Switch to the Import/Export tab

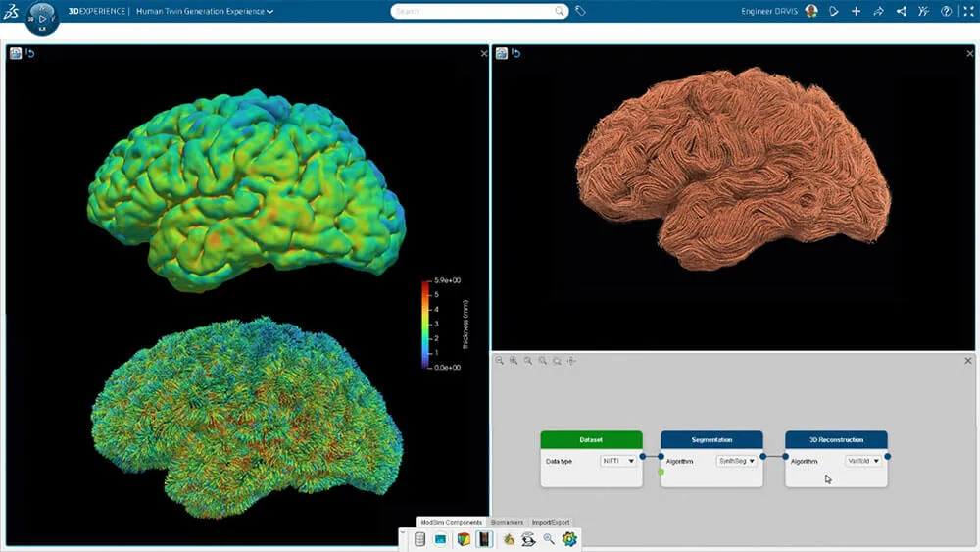click(x=551, y=522)
